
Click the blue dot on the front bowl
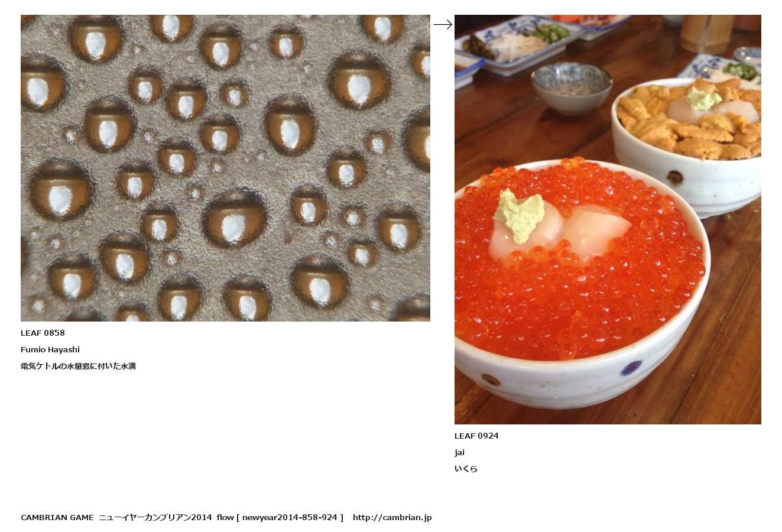(x=631, y=368)
